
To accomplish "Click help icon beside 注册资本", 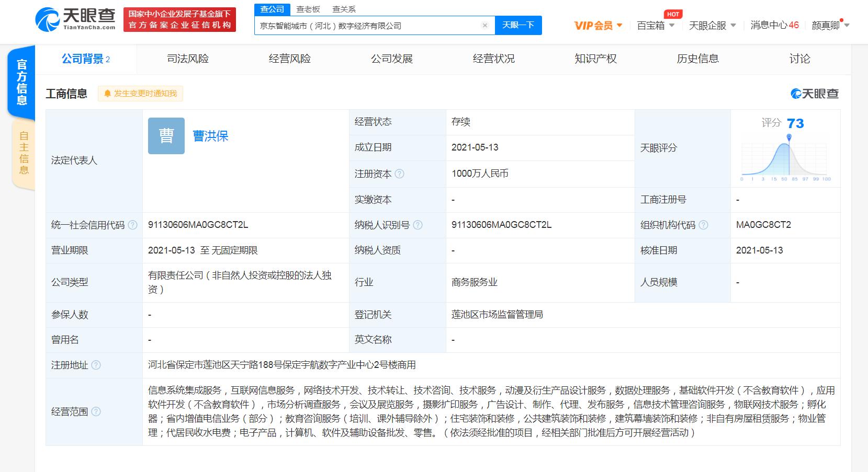I will click(399, 174).
